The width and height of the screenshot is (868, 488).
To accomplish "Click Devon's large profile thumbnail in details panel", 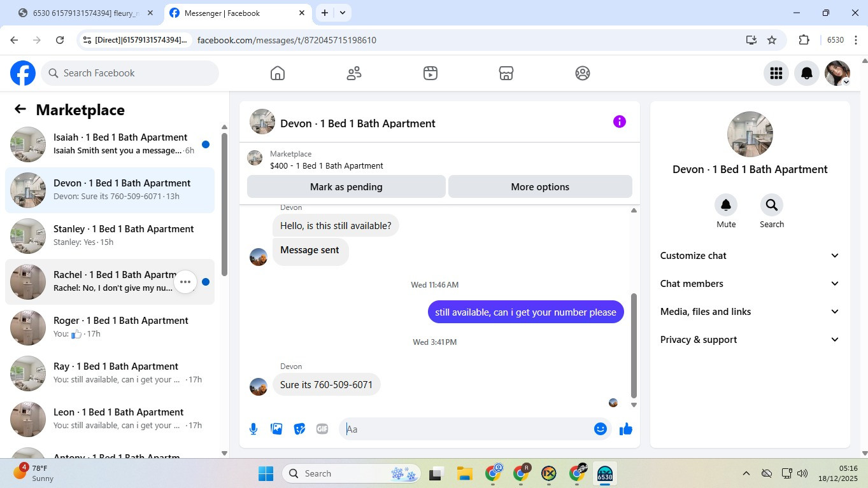I will (x=750, y=134).
